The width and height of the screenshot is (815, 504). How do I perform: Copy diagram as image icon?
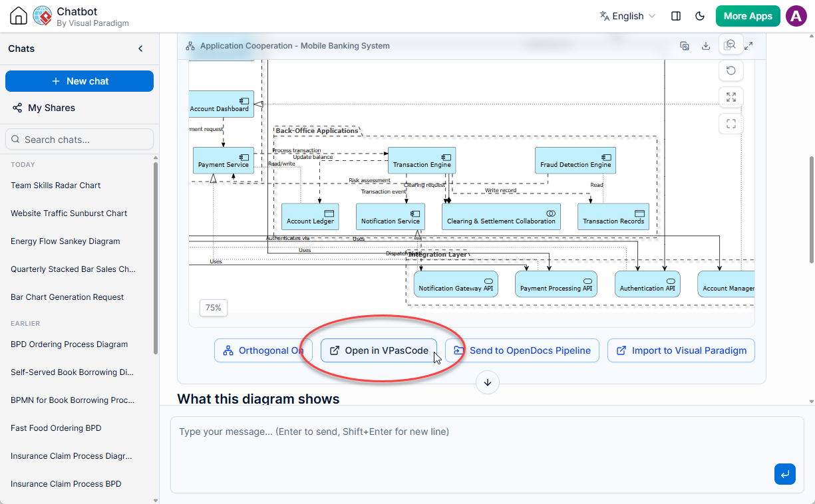685,46
